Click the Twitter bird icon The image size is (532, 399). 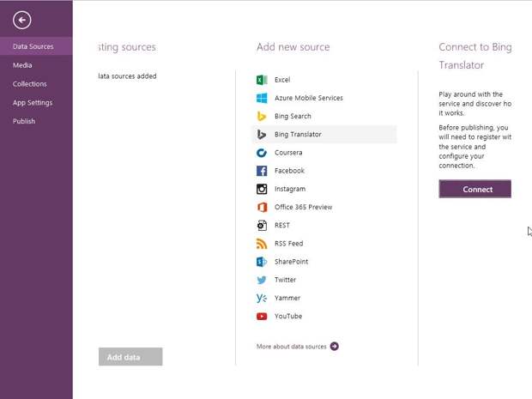[x=262, y=280]
